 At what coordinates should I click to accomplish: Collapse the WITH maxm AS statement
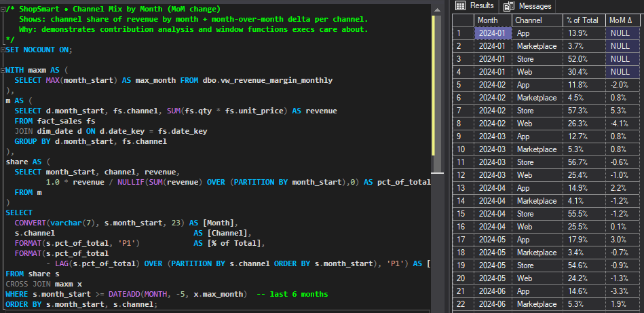pos(3,70)
